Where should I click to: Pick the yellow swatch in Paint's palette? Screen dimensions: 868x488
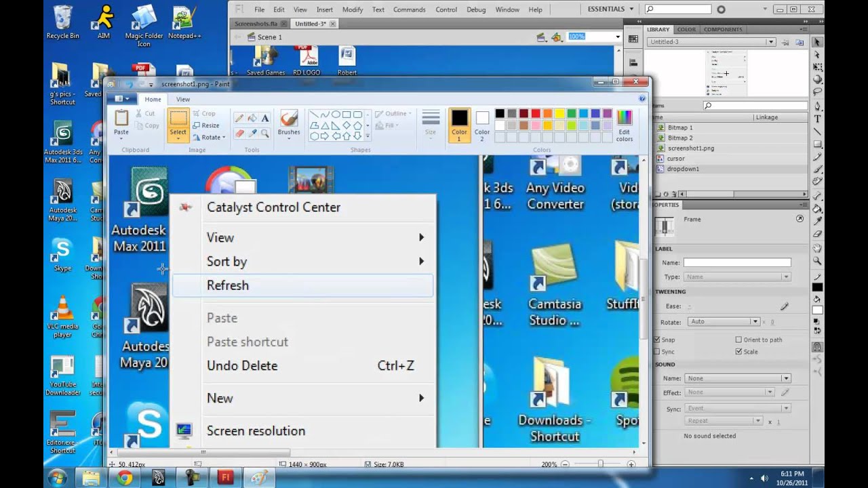[x=560, y=114]
